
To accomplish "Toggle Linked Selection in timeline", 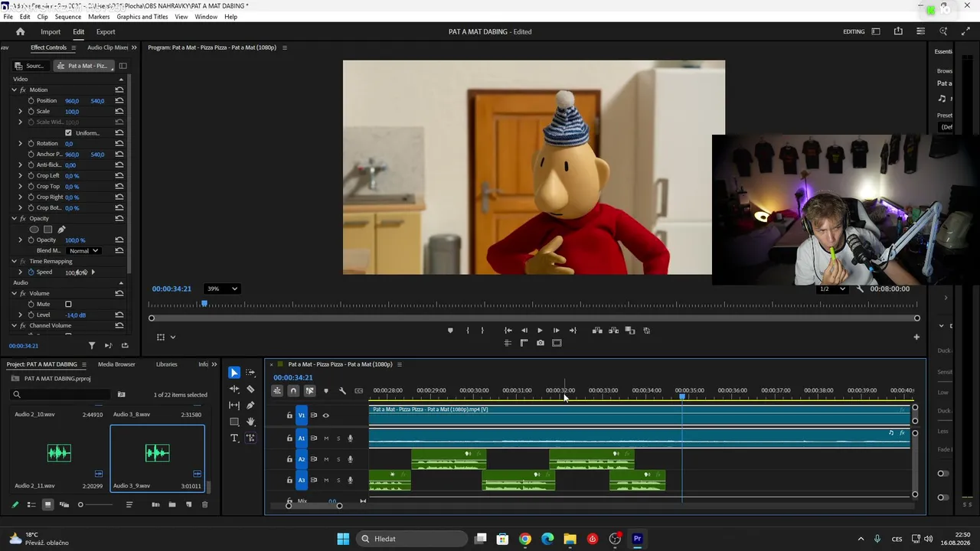I will (x=309, y=391).
